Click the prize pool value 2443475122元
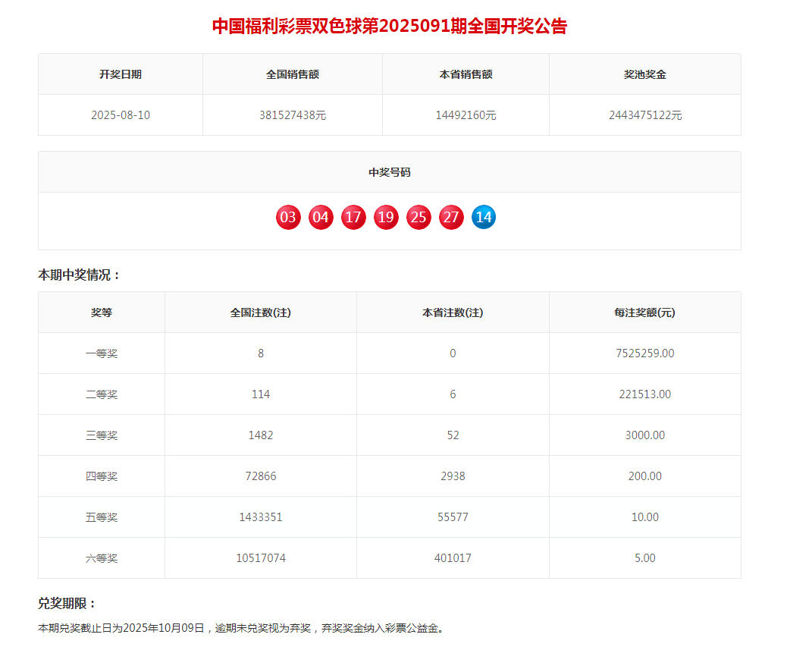812x672 pixels. click(645, 115)
